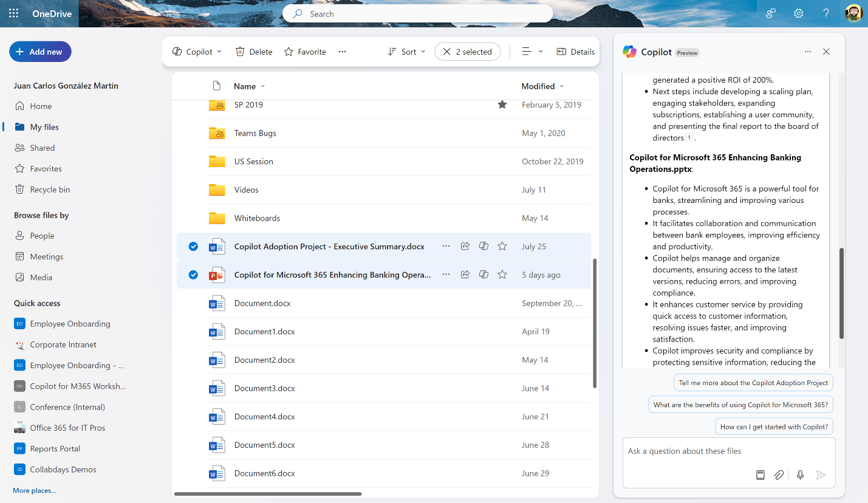Open the prompt guide notebook icon
Viewport: 868px width, 503px height.
[x=760, y=475]
